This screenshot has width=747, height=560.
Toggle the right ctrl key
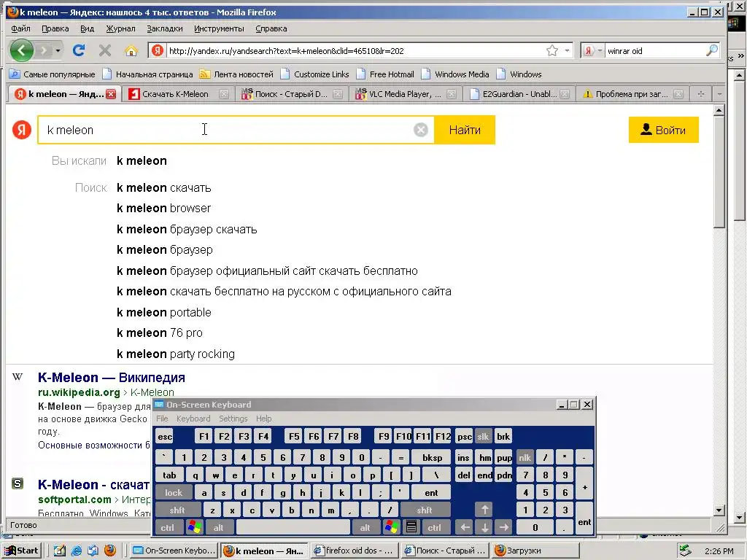(x=435, y=528)
